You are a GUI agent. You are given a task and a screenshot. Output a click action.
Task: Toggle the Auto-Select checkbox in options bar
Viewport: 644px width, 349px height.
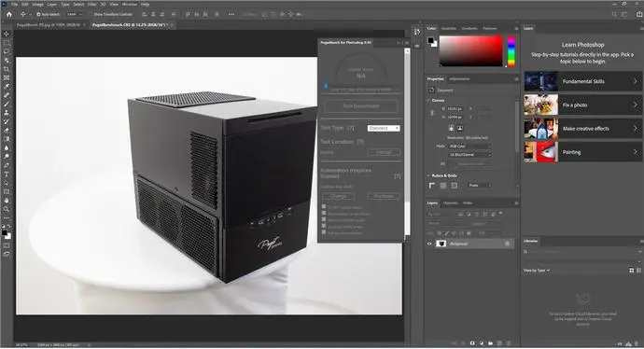[38, 14]
